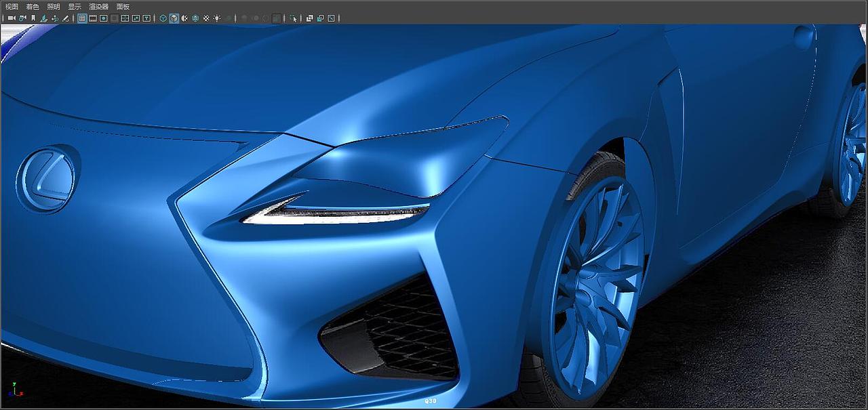Click the Isolate Select icon
868x410 pixels.
[294, 18]
